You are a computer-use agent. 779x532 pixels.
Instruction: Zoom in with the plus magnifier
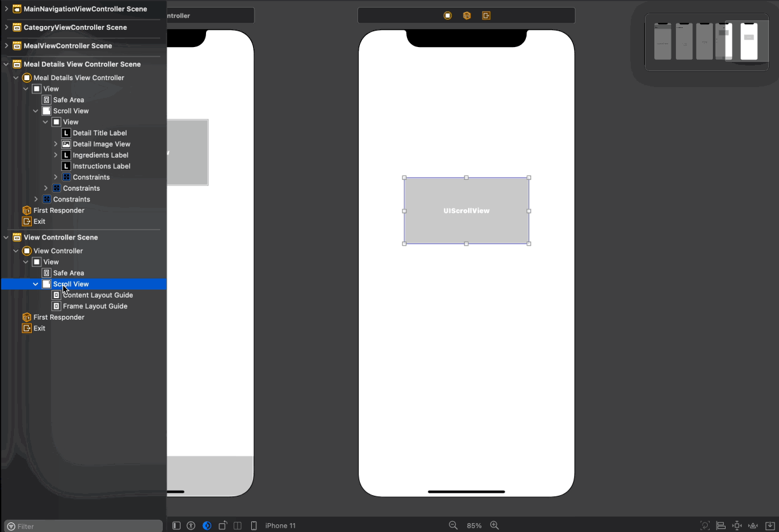494,526
